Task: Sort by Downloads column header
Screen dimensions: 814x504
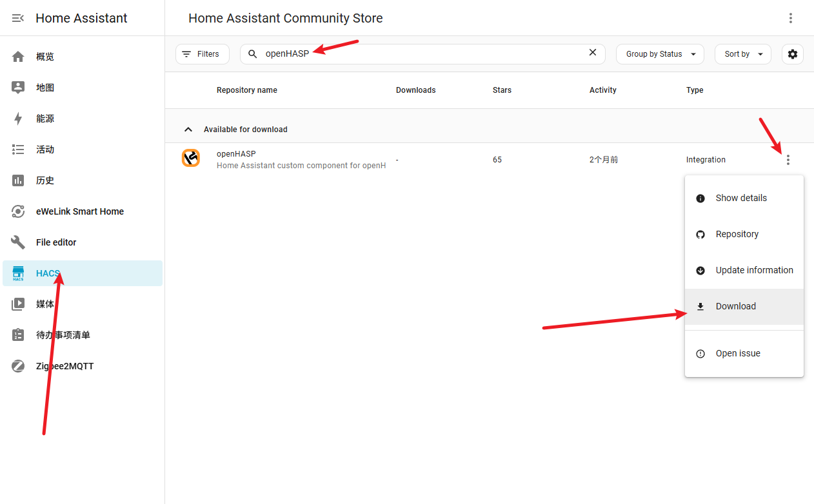Action: click(416, 90)
